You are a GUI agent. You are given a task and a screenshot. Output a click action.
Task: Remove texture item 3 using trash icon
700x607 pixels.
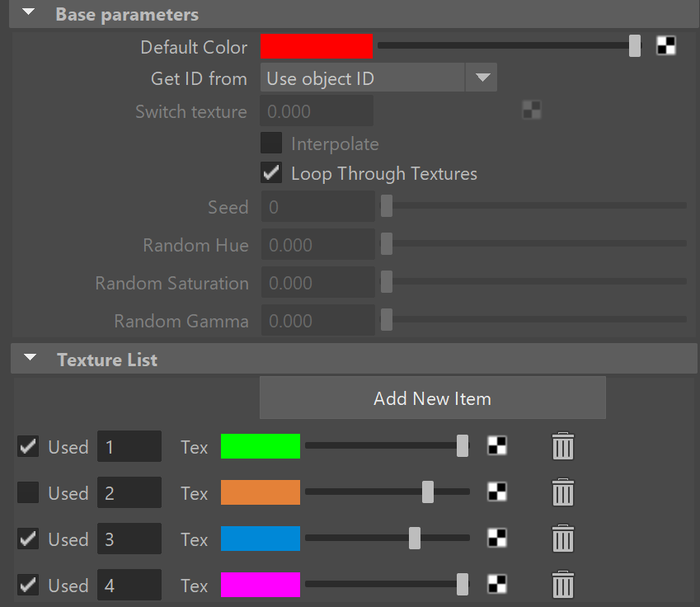pos(563,539)
